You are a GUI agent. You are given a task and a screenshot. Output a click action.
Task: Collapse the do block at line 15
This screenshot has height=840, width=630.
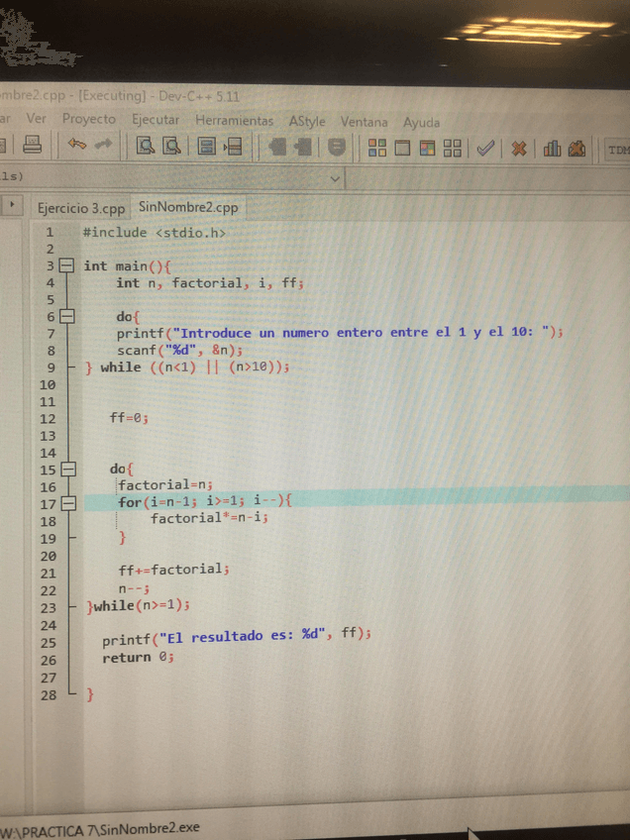pyautogui.click(x=67, y=469)
